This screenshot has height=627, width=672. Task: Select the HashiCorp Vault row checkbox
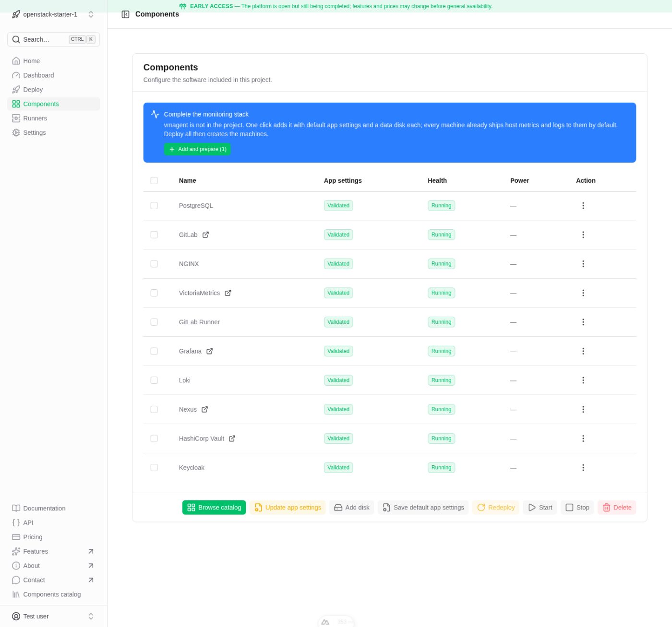154,438
